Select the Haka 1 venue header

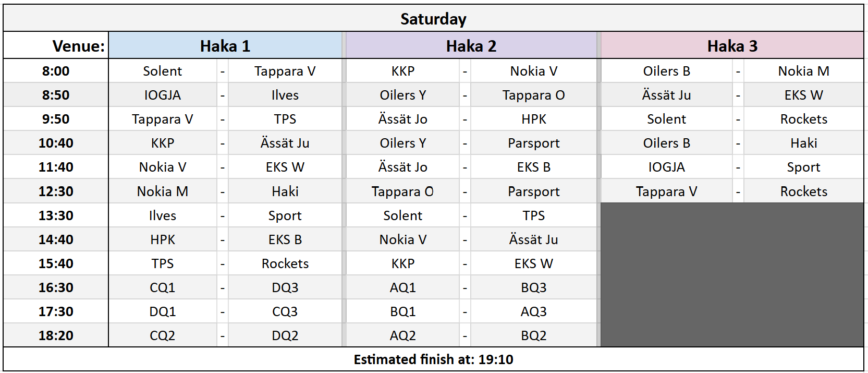(225, 46)
